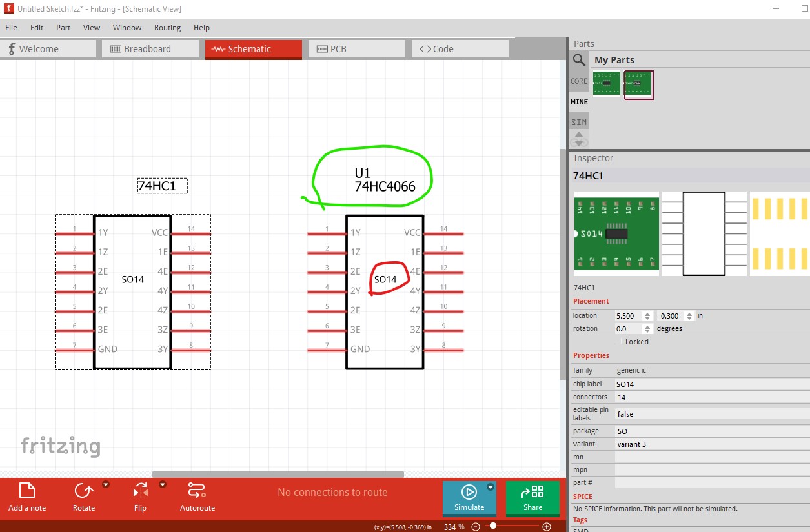The height and width of the screenshot is (532, 810).
Task: Toggle the Locked checkbox
Action: 619,342
